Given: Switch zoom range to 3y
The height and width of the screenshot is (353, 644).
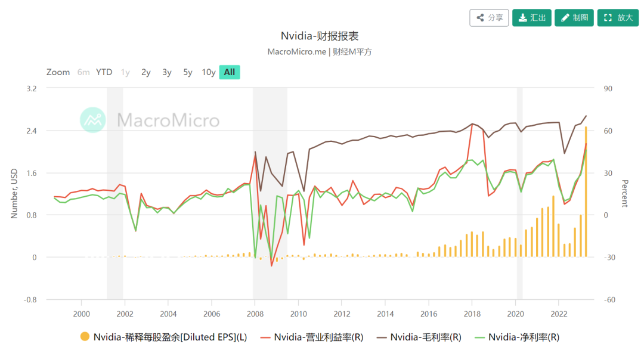Looking at the screenshot, I should coord(167,72).
